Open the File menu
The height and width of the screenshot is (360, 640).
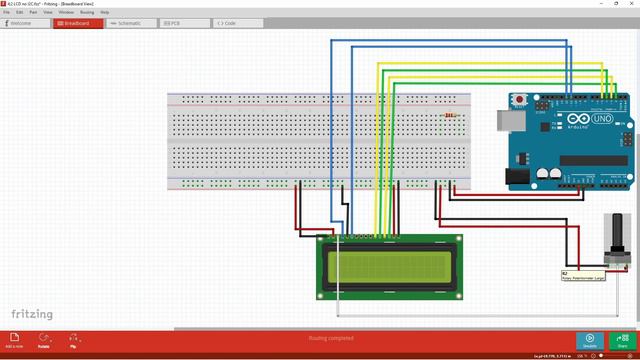tap(7, 12)
